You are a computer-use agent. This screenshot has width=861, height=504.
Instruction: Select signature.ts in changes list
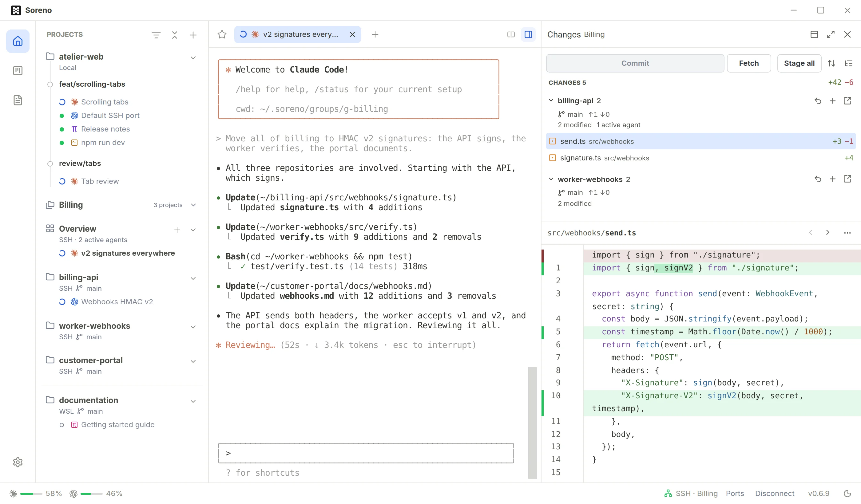coord(701,158)
